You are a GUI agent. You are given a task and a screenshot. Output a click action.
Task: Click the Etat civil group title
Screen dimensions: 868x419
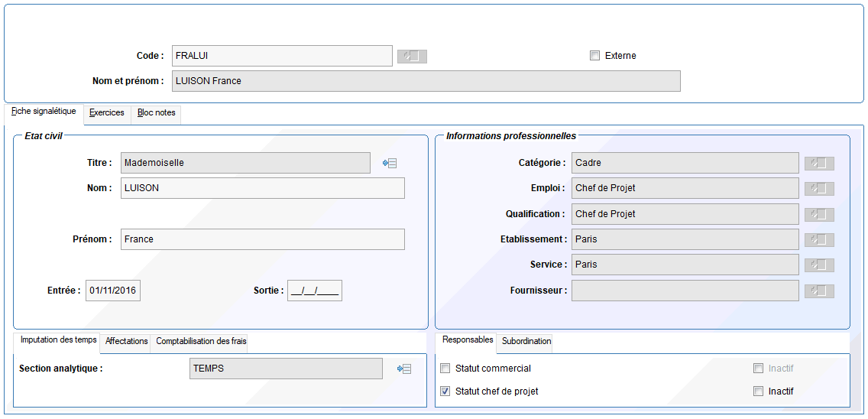click(44, 135)
